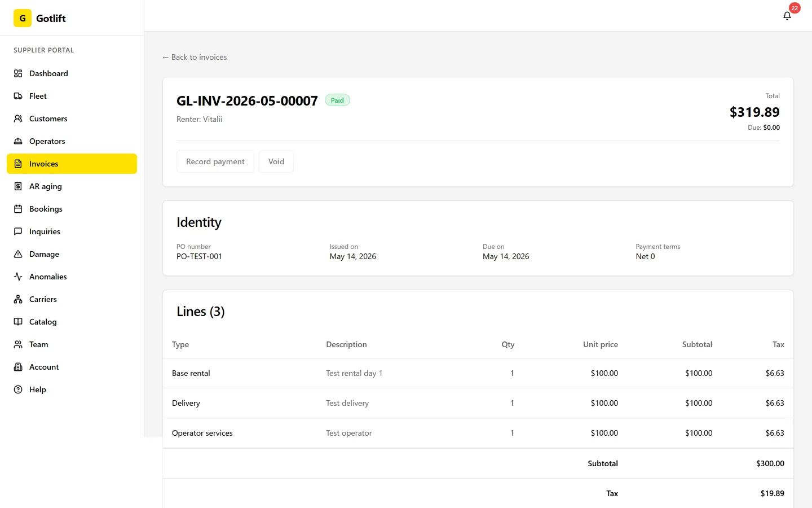Click PO number value PO-TEST-001
This screenshot has height=508, width=812.
tap(199, 256)
